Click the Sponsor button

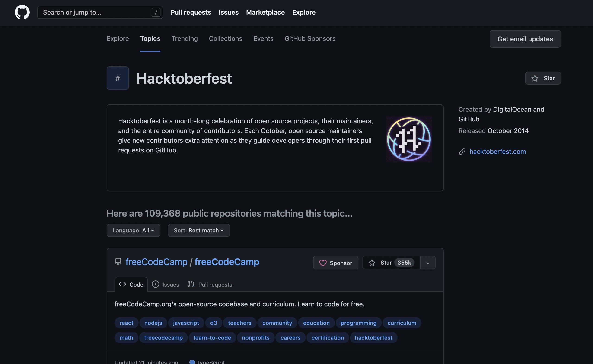click(x=335, y=263)
